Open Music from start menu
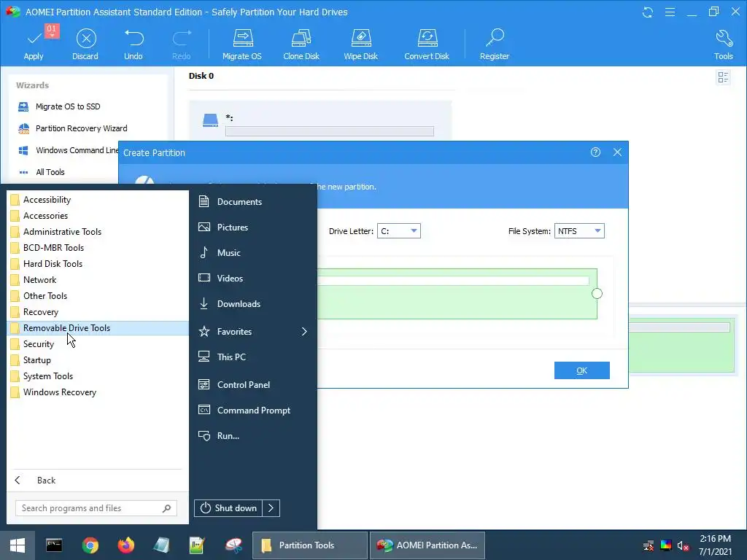747x560 pixels. coord(253,253)
